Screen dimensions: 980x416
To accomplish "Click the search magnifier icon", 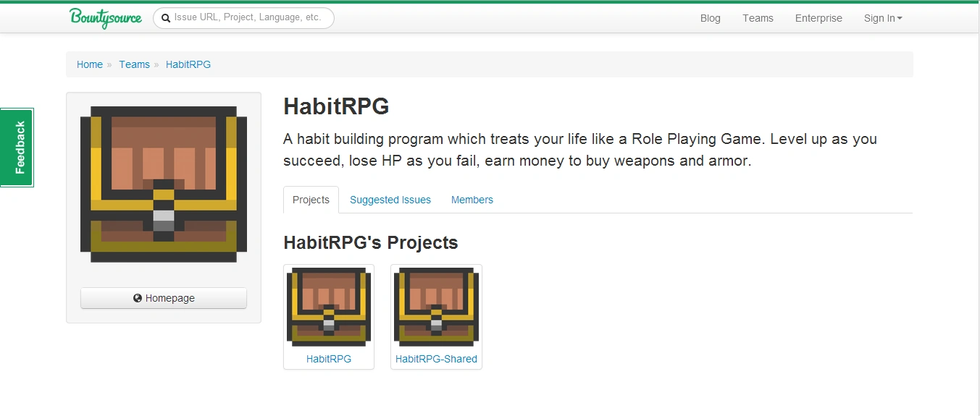I will click(166, 18).
